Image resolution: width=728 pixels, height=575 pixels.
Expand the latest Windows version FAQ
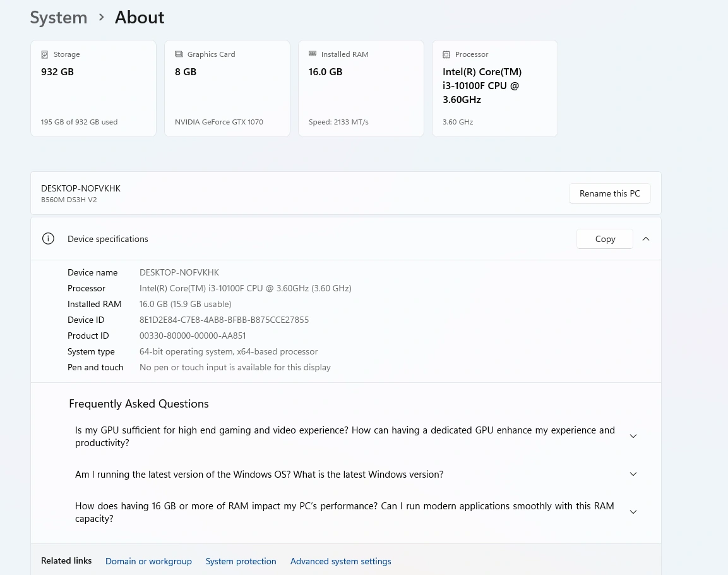[x=633, y=474]
